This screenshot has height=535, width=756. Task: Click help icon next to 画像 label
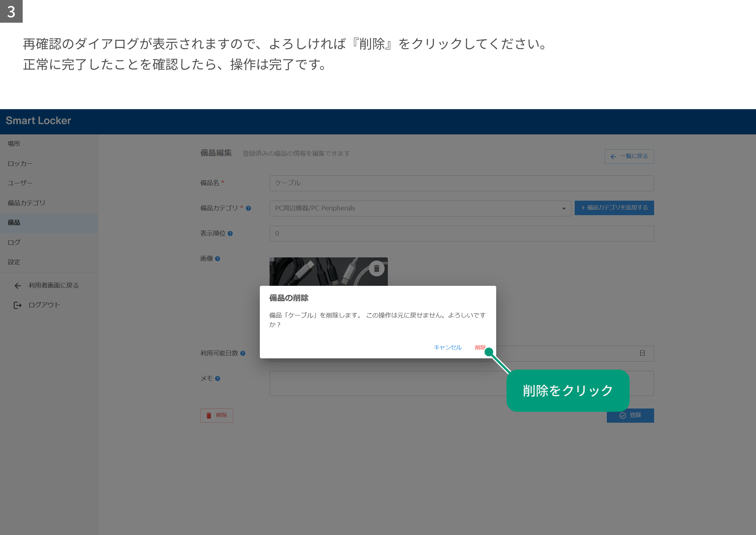pyautogui.click(x=218, y=259)
